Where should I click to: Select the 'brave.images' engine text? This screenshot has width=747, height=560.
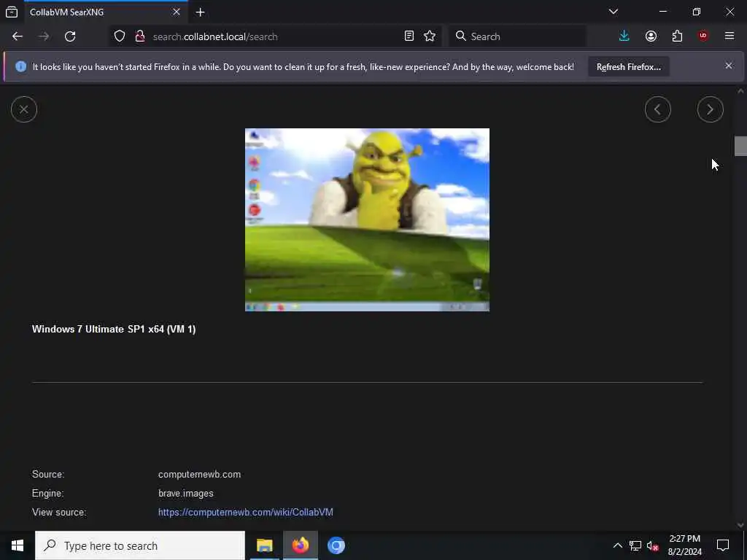[186, 494]
